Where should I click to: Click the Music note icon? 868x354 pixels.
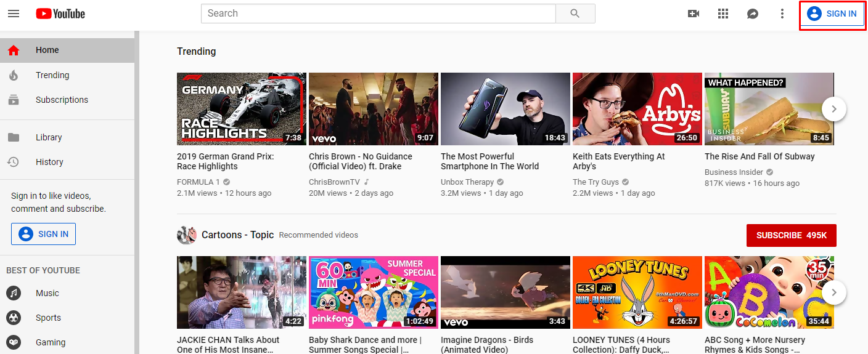click(x=14, y=293)
